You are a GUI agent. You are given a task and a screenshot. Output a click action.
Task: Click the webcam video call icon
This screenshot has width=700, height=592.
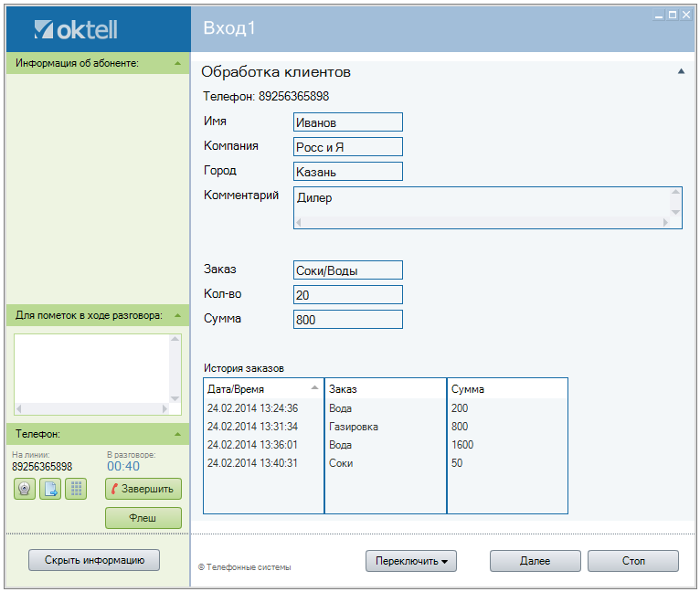[25, 489]
